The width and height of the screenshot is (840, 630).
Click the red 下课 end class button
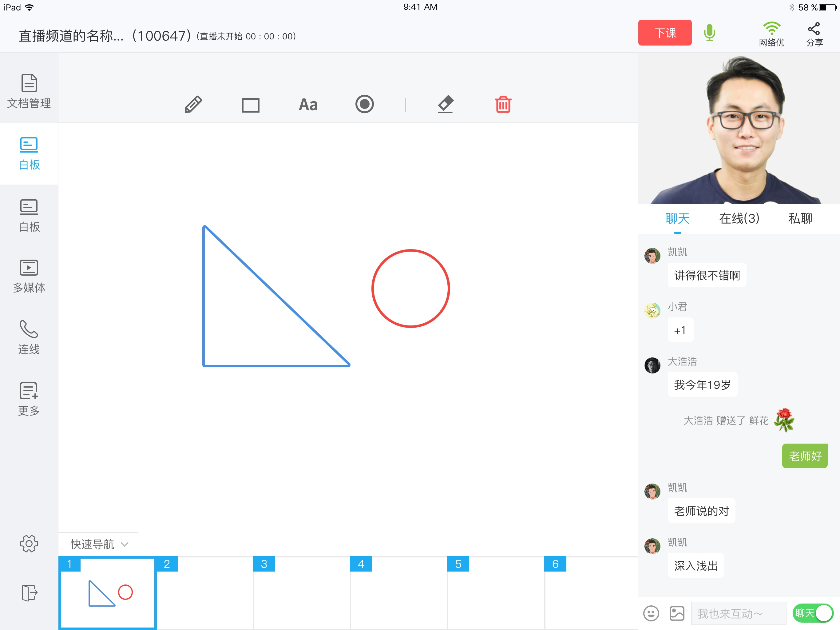pyautogui.click(x=664, y=33)
